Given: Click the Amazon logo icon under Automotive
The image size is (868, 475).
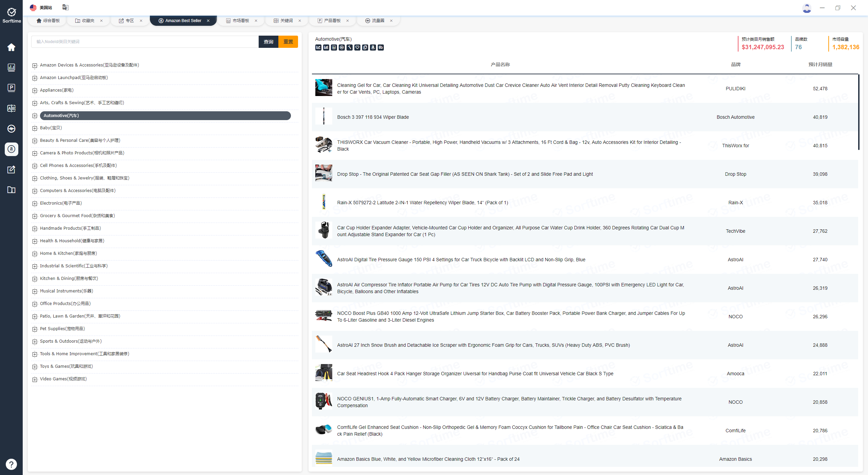Looking at the screenshot, I should pos(373,47).
